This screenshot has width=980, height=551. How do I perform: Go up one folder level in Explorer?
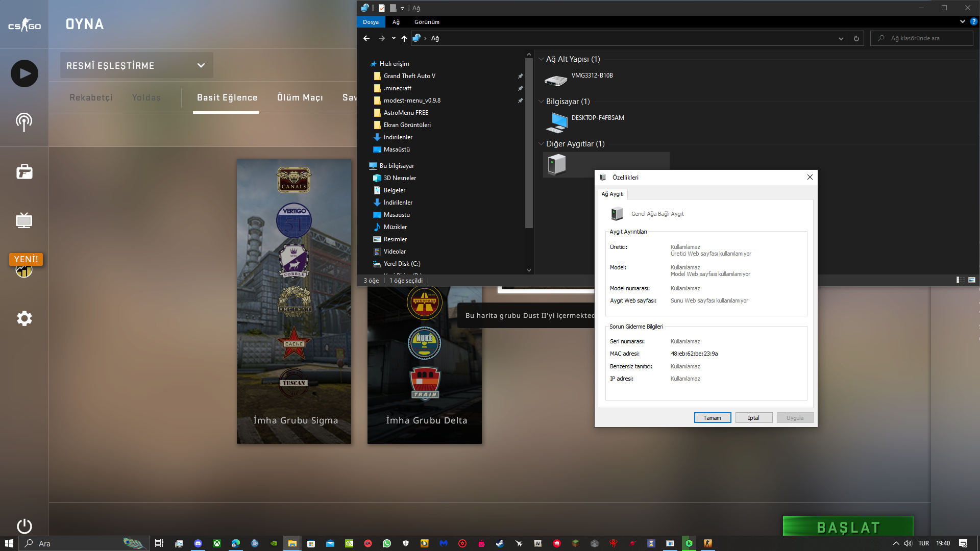click(x=404, y=38)
